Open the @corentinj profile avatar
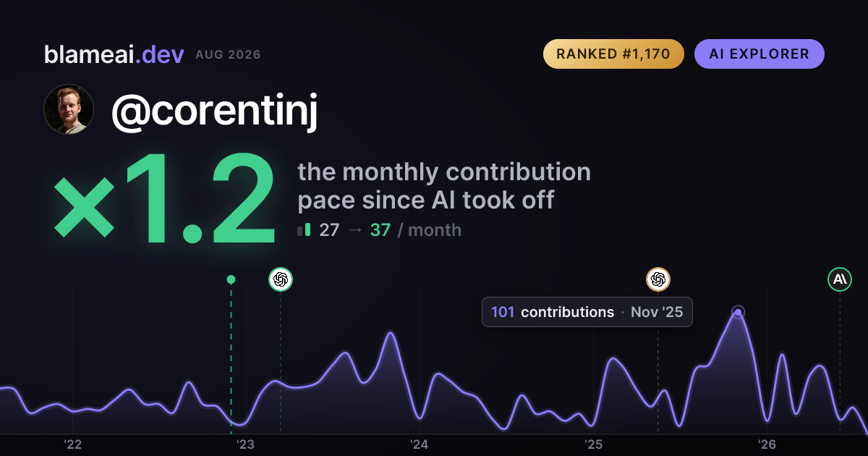 (x=69, y=109)
